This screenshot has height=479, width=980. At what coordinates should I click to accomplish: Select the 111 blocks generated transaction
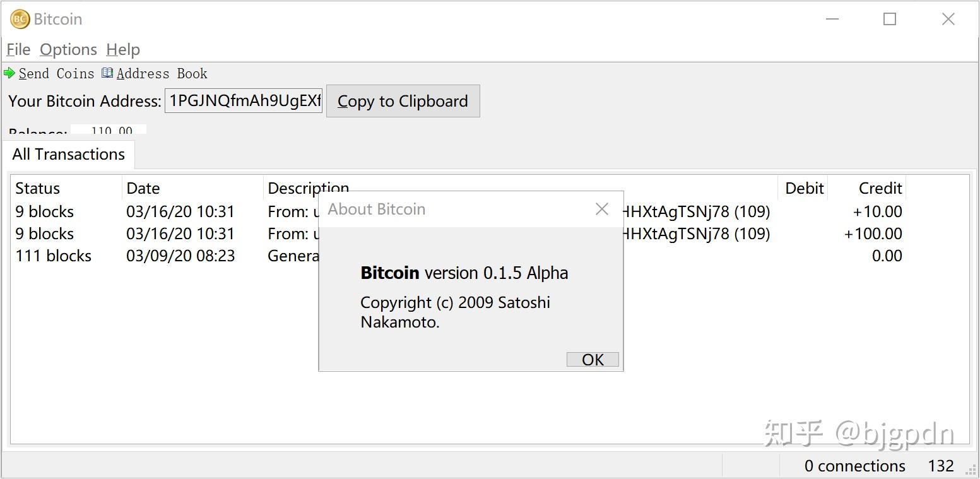[54, 256]
